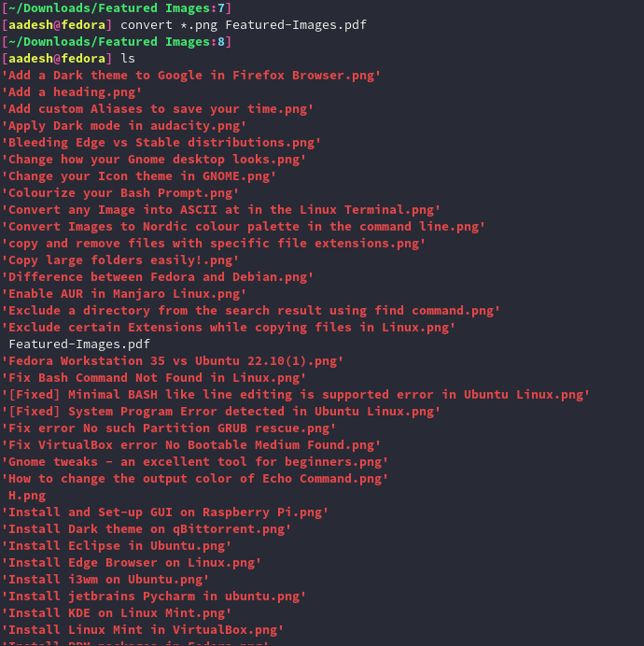Click the 'convert *.png Featured-Images.pdf' command text
Screen dimensions: 644x646
(x=243, y=25)
